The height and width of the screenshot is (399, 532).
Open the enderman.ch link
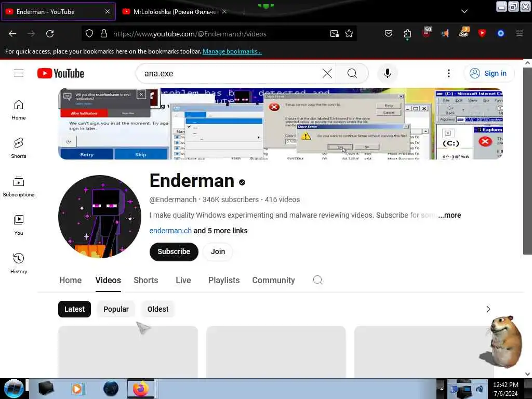(x=170, y=231)
